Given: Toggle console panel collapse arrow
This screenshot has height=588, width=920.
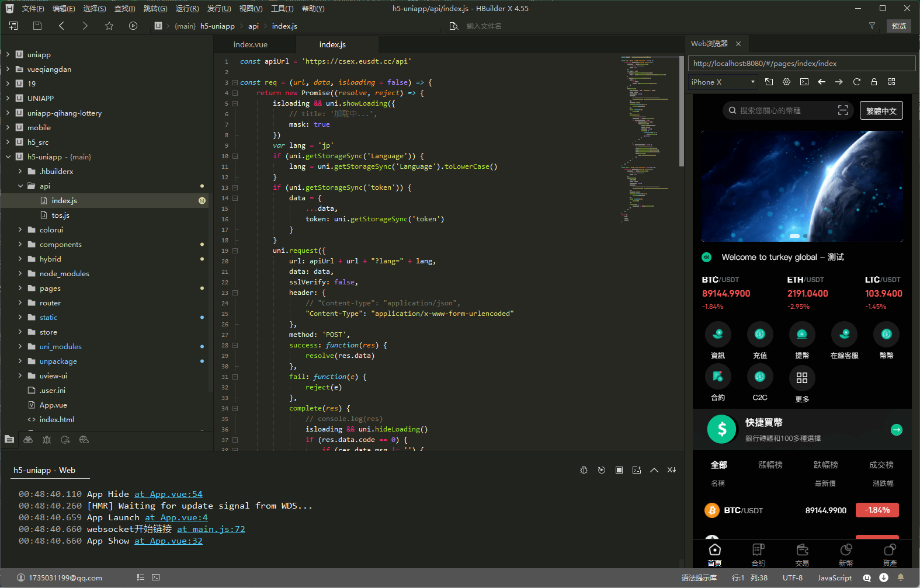Looking at the screenshot, I should pos(654,470).
